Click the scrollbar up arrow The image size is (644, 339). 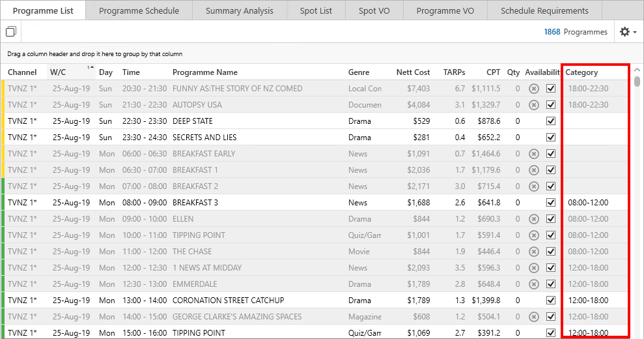pos(637,70)
